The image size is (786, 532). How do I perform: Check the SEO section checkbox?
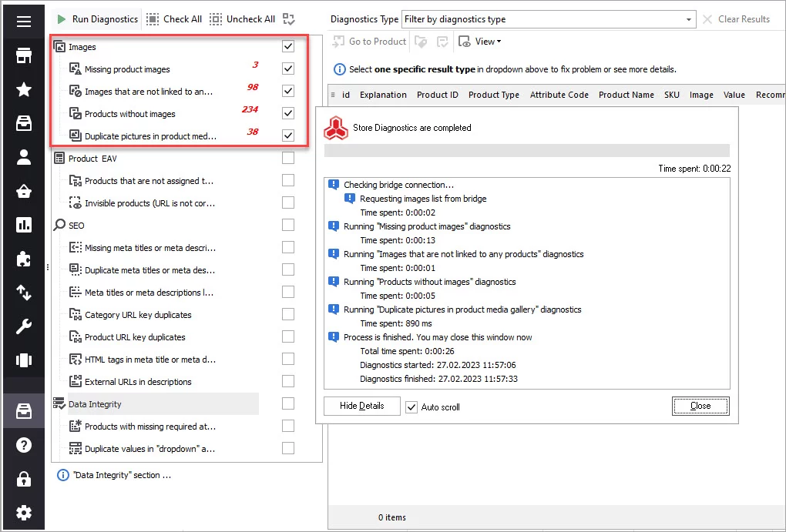(x=288, y=225)
